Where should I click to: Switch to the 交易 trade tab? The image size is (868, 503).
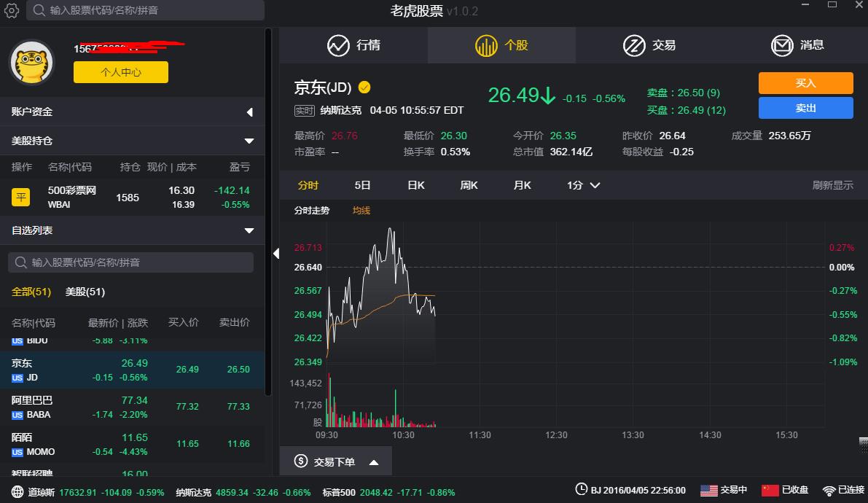point(649,45)
